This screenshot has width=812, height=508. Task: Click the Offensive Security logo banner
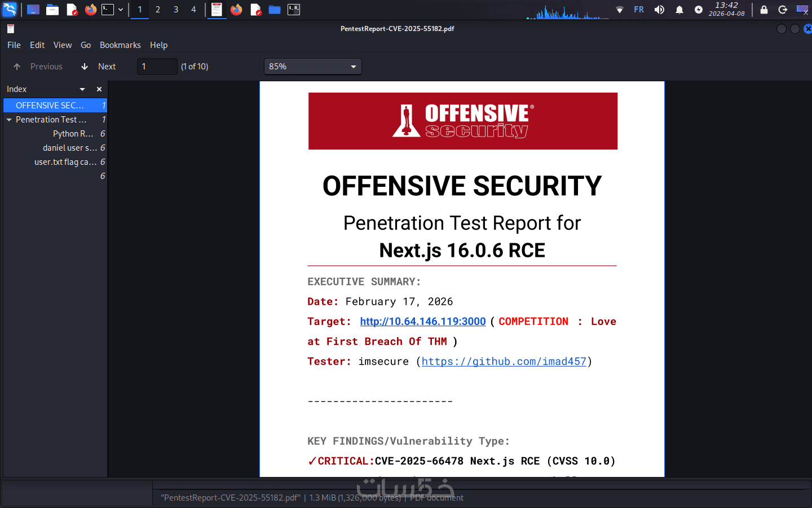point(463,121)
